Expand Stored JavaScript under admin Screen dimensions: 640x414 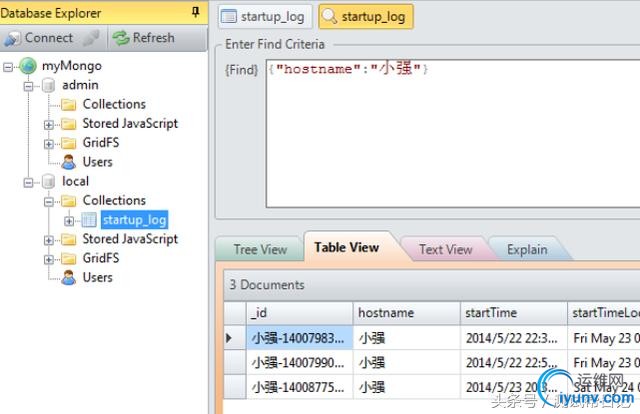click(49, 125)
